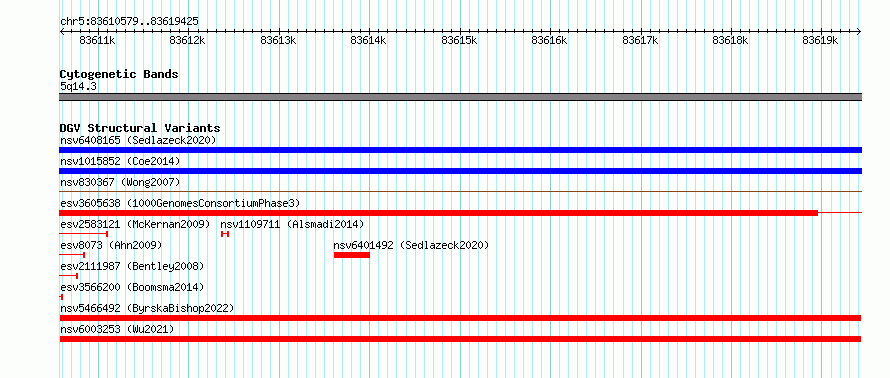Select the red nsv5466492 variant bar
This screenshot has height=378, width=890.
(460, 318)
